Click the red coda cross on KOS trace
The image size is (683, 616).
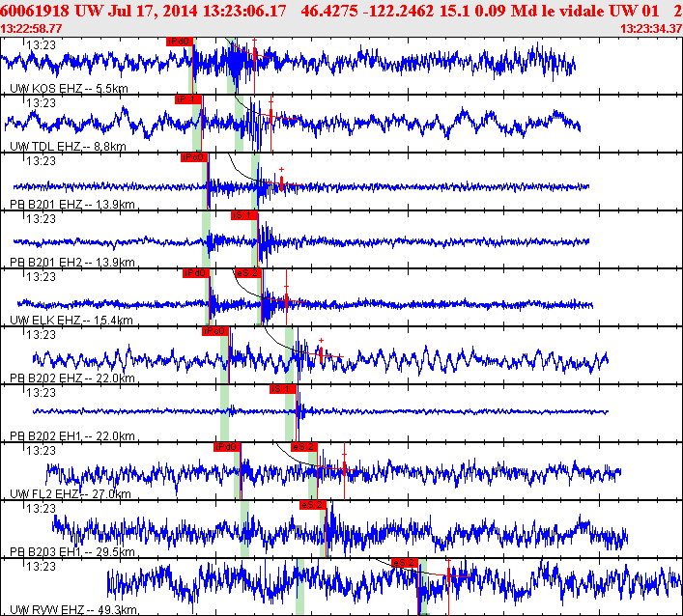coord(254,40)
